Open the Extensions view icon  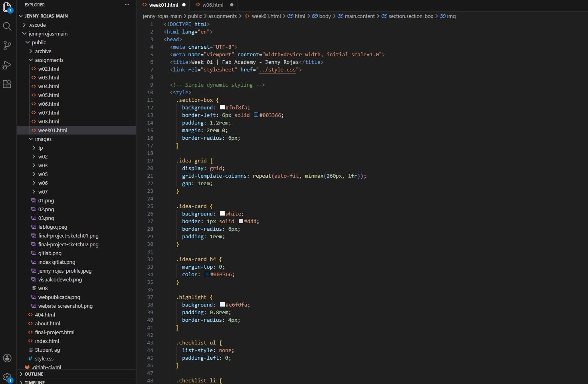point(7,84)
